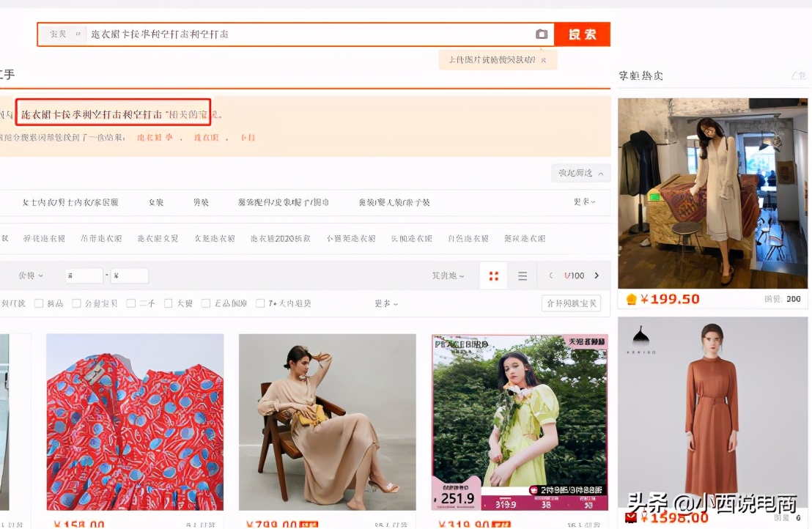Open the beige dress on chair product
The image size is (812, 529).
tap(328, 422)
